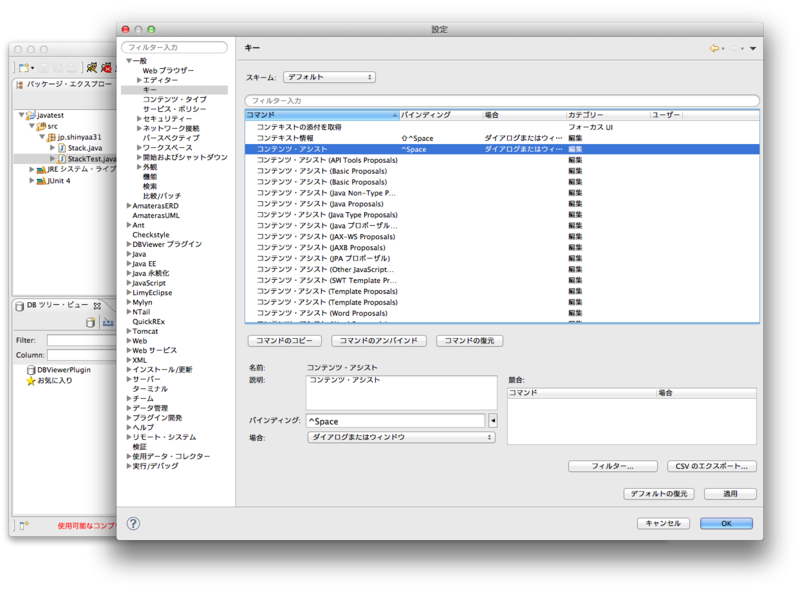Click the preferences tree filter field
The image size is (800, 591).
[174, 47]
